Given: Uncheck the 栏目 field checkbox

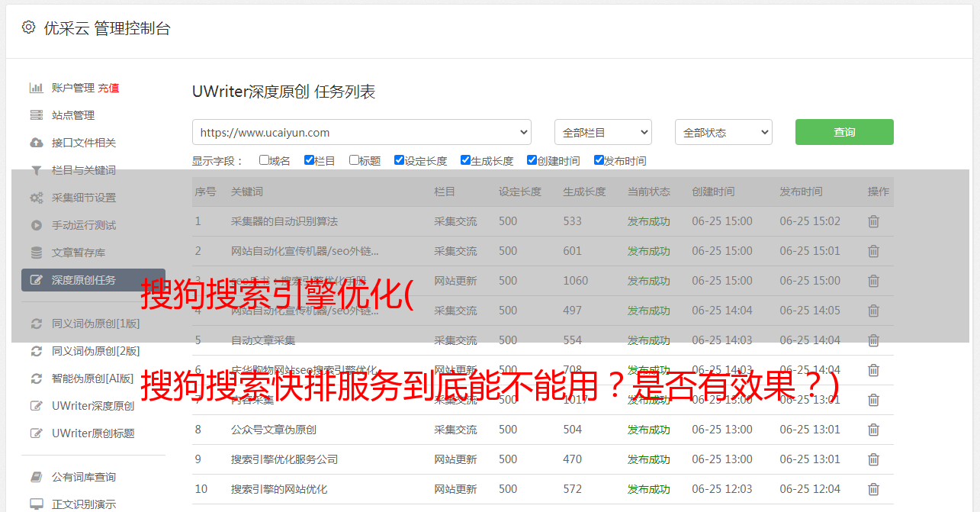Looking at the screenshot, I should 309,160.
